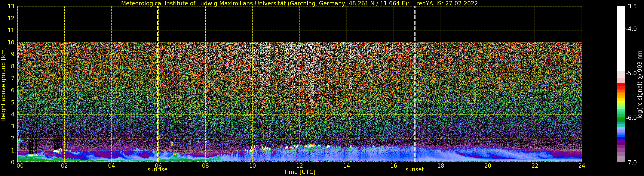This screenshot has width=644, height=176.
Task: Click the '24' time tick label
Action: click(x=582, y=166)
